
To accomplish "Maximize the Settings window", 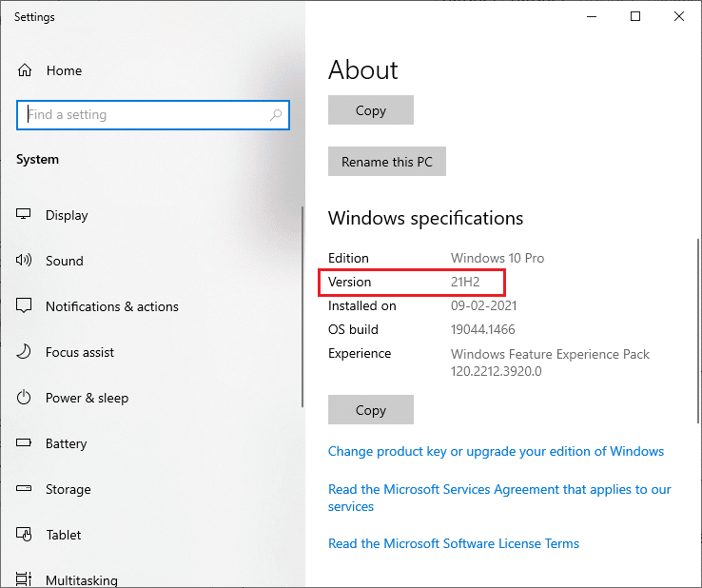I will tap(635, 16).
